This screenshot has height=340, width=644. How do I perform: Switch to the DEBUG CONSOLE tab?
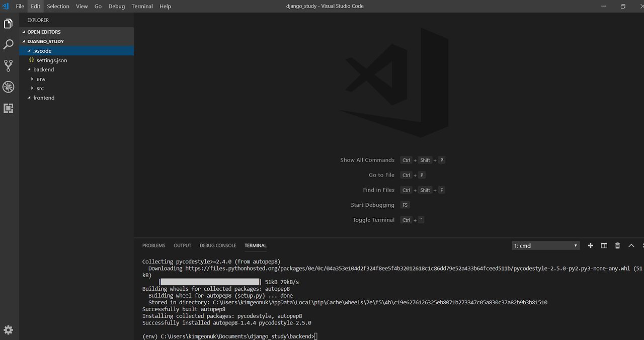click(218, 245)
